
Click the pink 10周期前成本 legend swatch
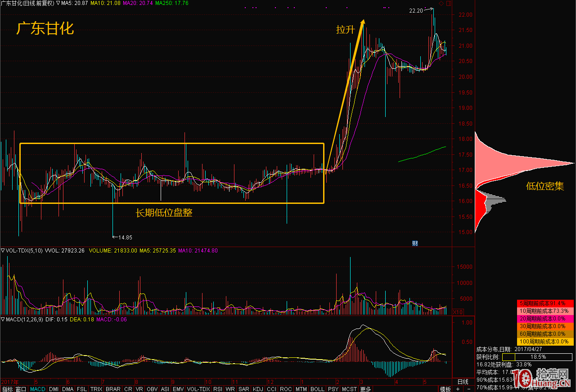pos(545,311)
